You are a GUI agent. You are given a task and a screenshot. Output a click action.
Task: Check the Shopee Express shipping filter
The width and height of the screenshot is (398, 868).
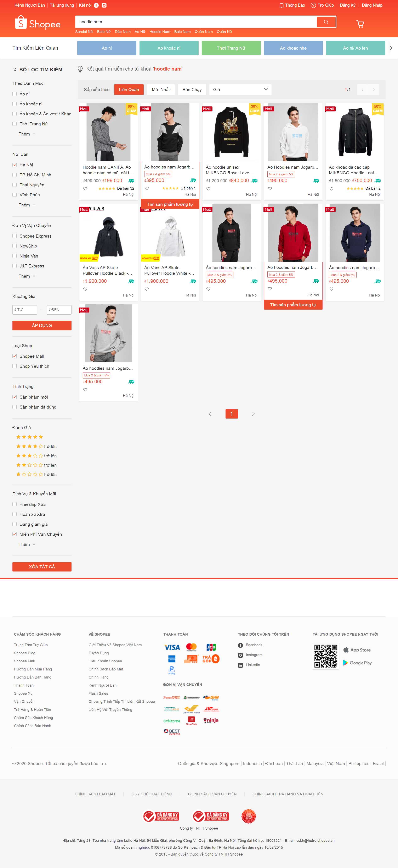tap(15, 236)
